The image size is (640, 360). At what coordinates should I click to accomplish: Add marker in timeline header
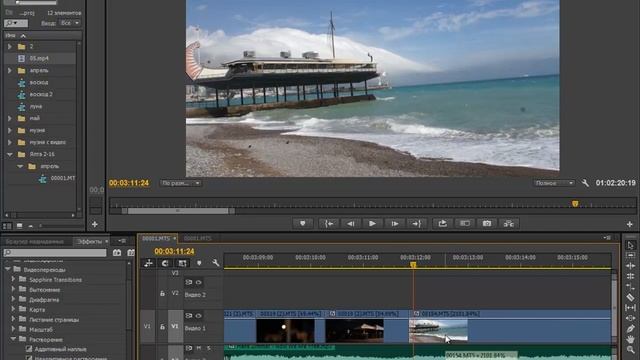click(199, 263)
